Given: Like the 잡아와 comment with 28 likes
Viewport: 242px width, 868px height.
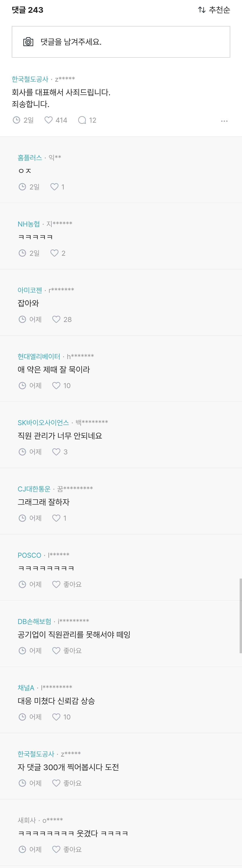Looking at the screenshot, I should 56,319.
